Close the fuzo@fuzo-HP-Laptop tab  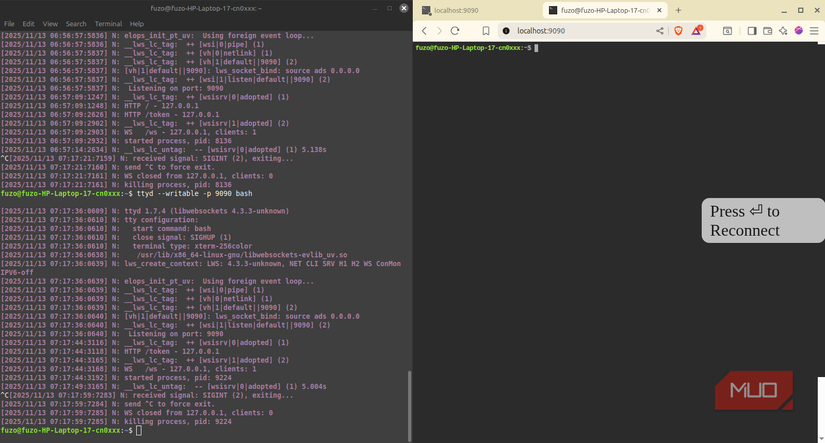pyautogui.click(x=659, y=10)
